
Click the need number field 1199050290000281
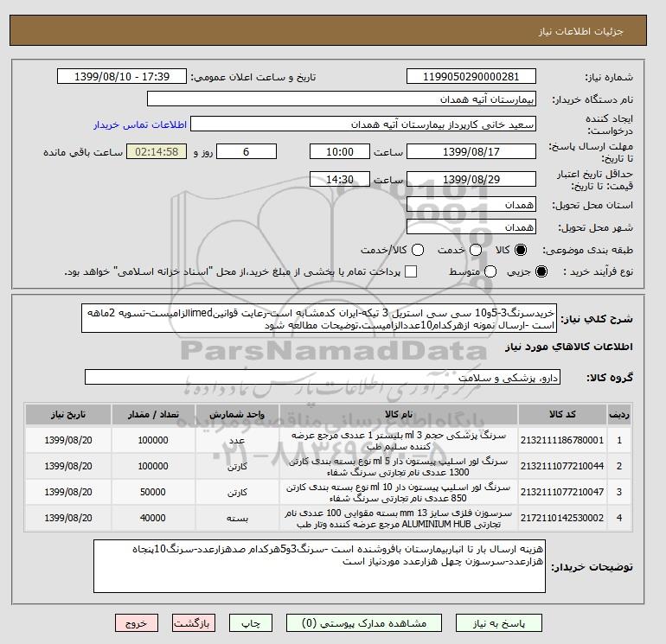tap(471, 76)
